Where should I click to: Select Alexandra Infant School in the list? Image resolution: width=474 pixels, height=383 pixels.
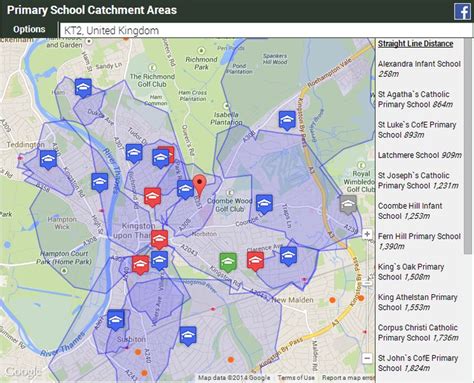pos(419,69)
